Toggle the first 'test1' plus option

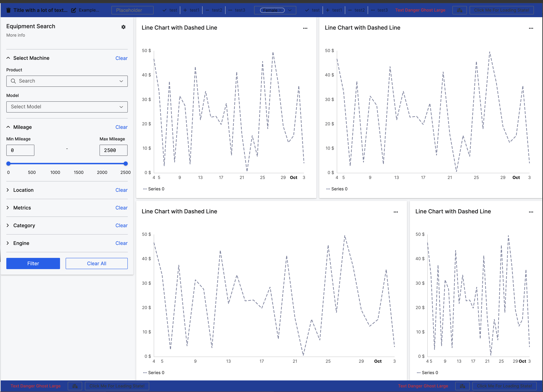(x=191, y=10)
